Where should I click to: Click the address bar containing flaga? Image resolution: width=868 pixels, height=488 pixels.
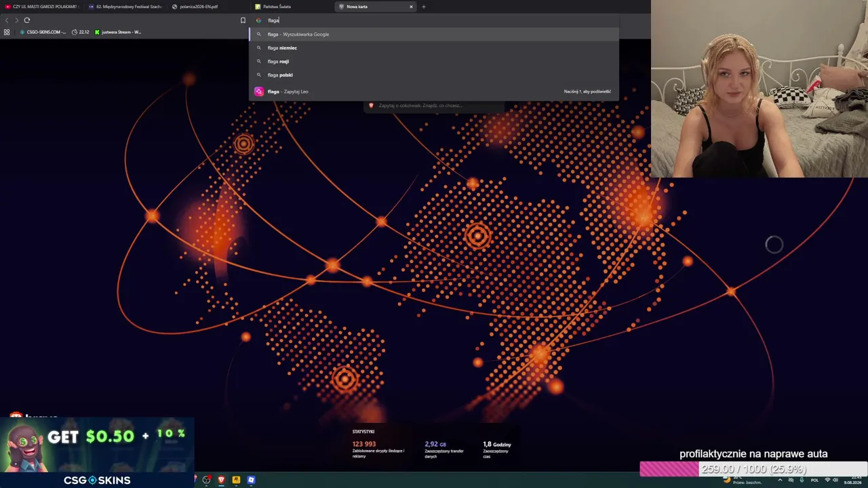(x=434, y=20)
